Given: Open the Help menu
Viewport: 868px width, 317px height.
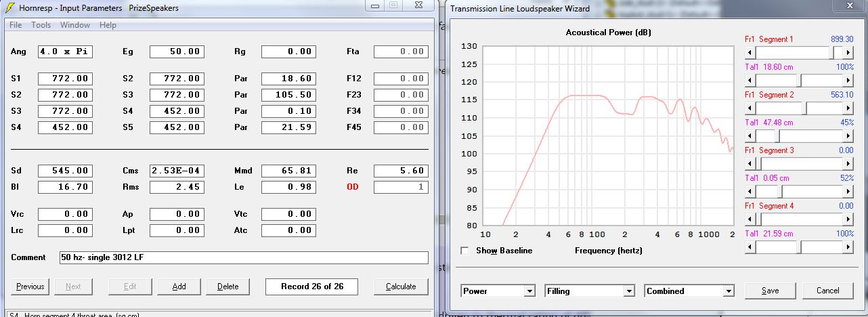Looking at the screenshot, I should click(x=108, y=25).
